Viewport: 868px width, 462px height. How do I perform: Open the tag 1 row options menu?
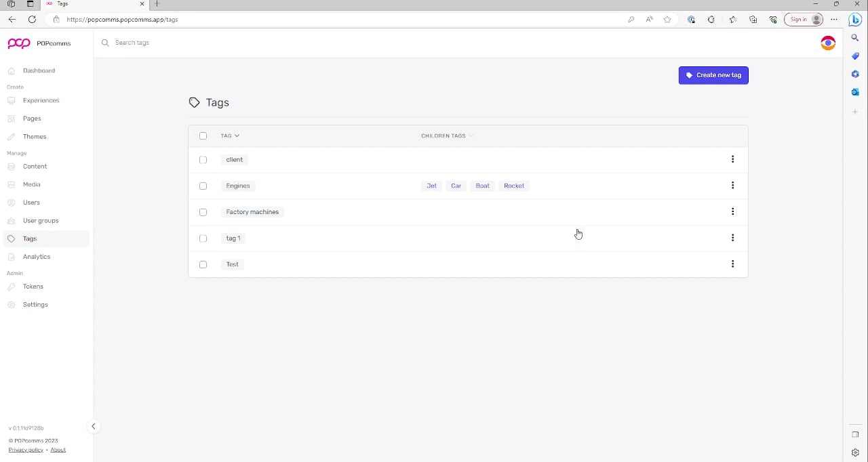732,238
